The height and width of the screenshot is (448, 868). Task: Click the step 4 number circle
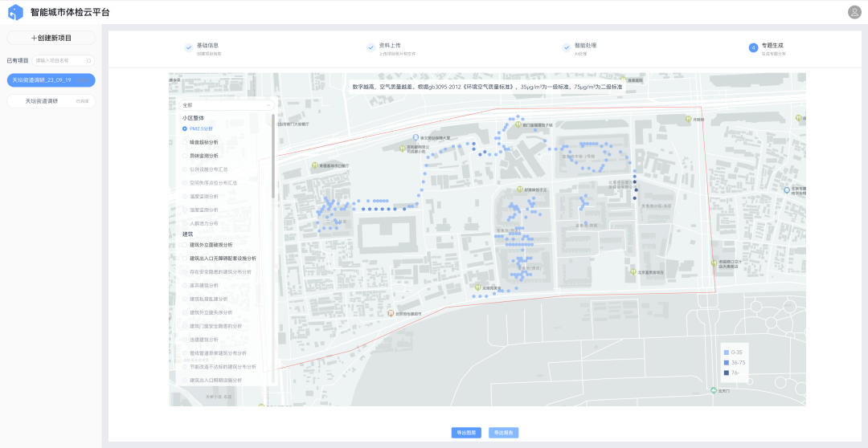(753, 47)
